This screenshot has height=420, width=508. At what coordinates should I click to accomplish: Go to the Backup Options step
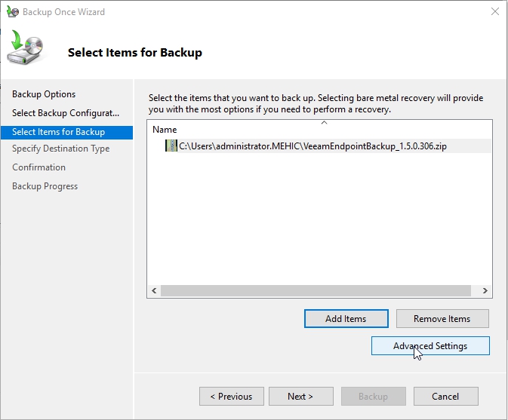click(x=44, y=94)
